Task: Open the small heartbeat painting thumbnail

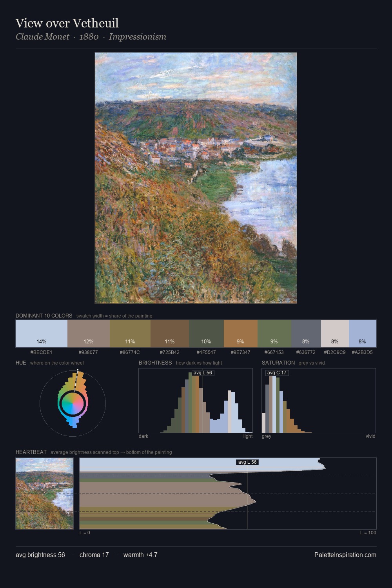Action: (44, 494)
